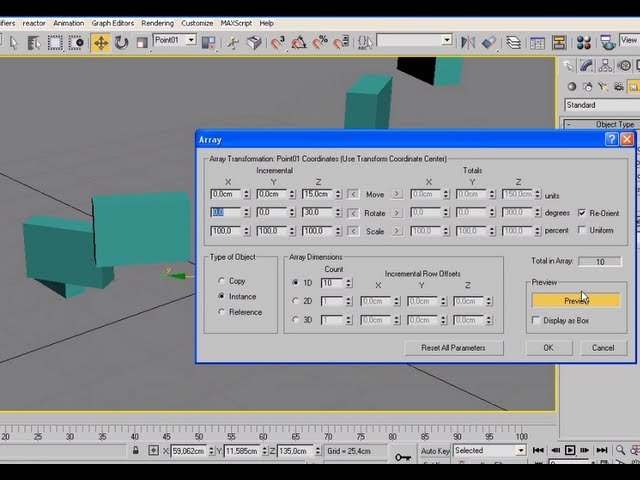640x480 pixels.
Task: Open the Standard category dropdown
Action: (602, 105)
